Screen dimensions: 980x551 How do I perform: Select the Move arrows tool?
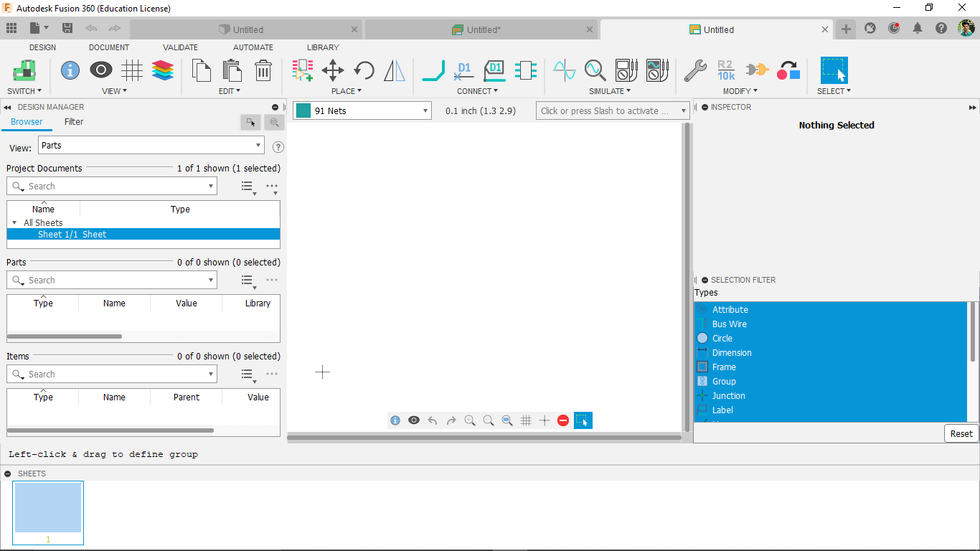333,70
